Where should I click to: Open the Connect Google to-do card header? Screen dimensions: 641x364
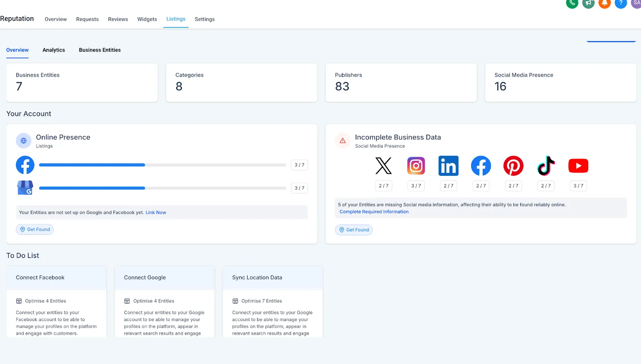pos(165,278)
